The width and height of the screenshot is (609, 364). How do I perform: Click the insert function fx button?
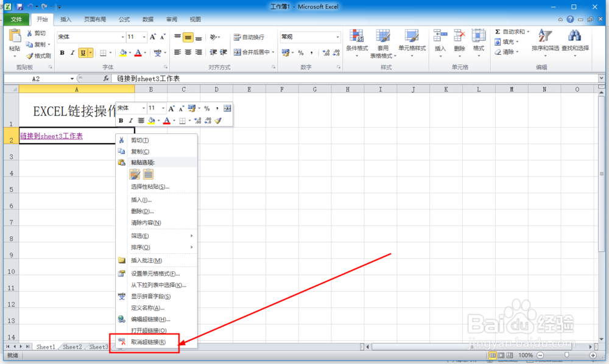click(x=106, y=79)
